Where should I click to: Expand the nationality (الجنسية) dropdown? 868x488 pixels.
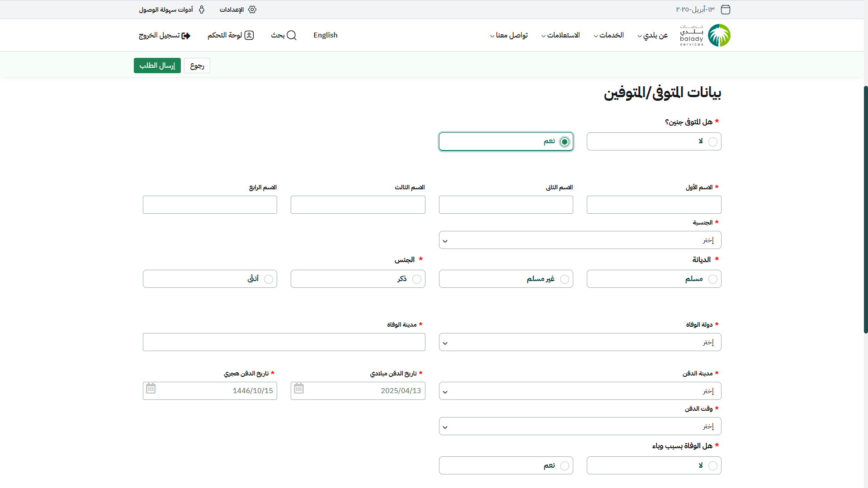580,240
